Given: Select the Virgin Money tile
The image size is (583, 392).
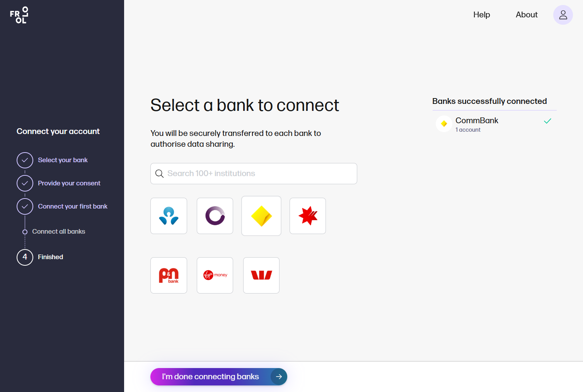Looking at the screenshot, I should [x=215, y=275].
